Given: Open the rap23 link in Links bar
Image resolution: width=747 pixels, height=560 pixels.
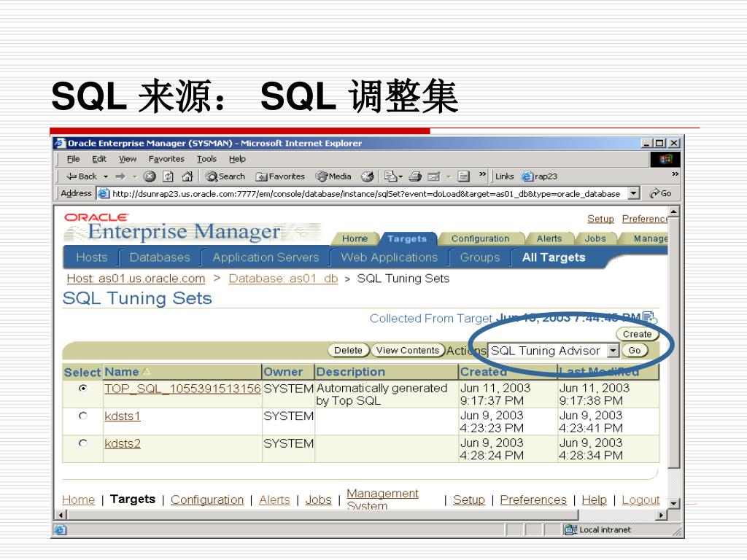Looking at the screenshot, I should pyautogui.click(x=539, y=176).
